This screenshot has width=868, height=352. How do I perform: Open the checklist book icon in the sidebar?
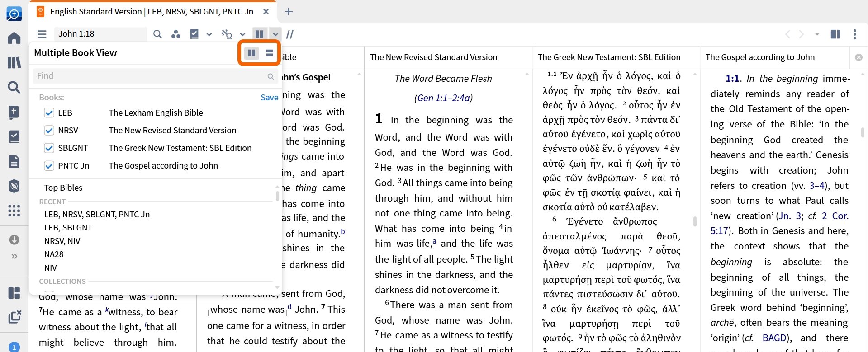(14, 136)
